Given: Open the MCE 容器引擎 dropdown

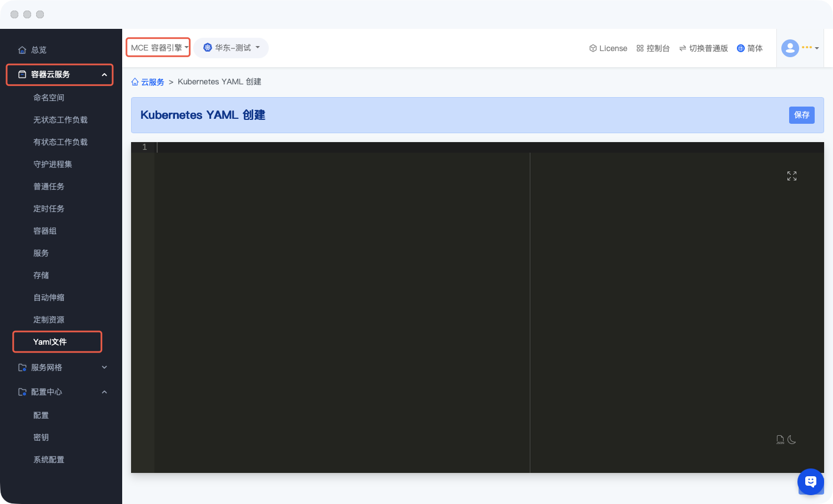Looking at the screenshot, I should point(158,48).
